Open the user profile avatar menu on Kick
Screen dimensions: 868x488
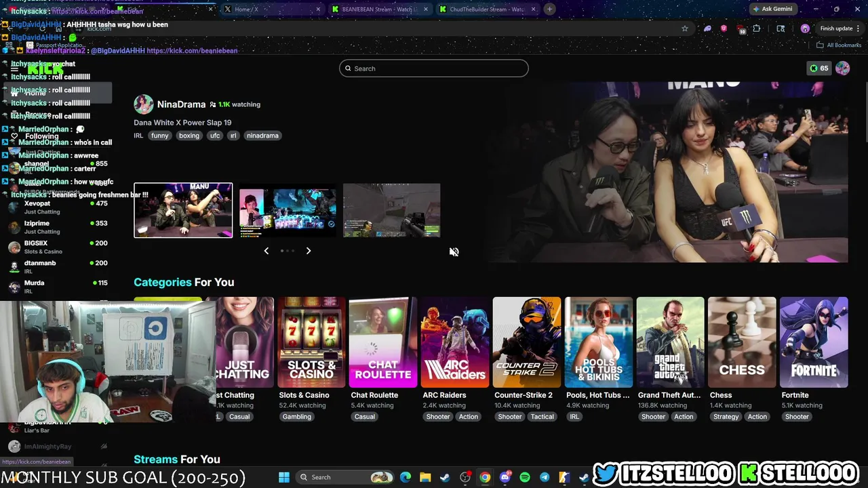click(842, 68)
